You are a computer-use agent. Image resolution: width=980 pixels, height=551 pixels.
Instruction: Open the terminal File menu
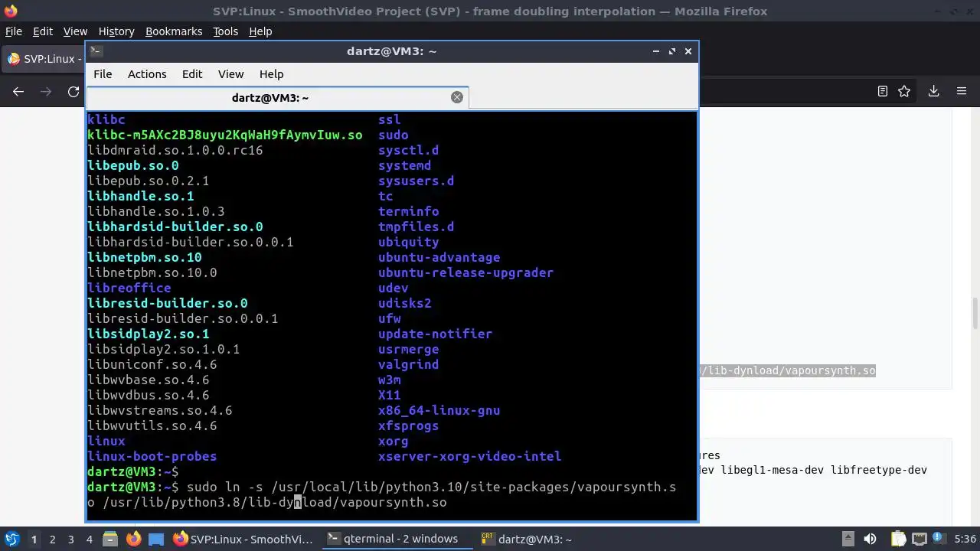click(x=103, y=74)
